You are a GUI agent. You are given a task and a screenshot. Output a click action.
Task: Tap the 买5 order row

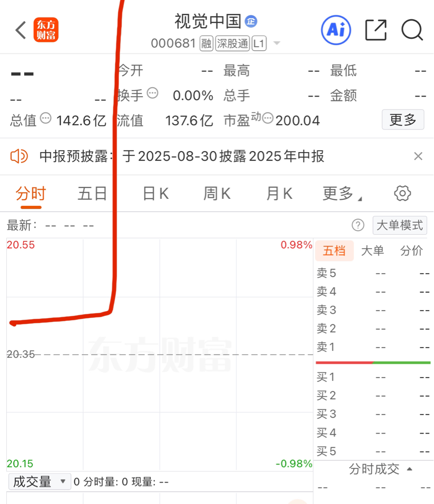[373, 451]
